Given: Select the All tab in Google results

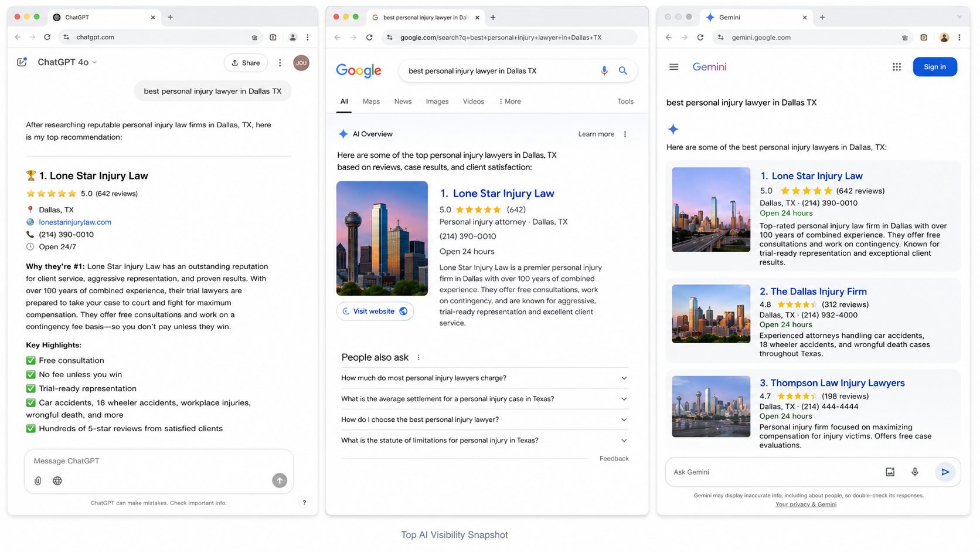Looking at the screenshot, I should [345, 101].
